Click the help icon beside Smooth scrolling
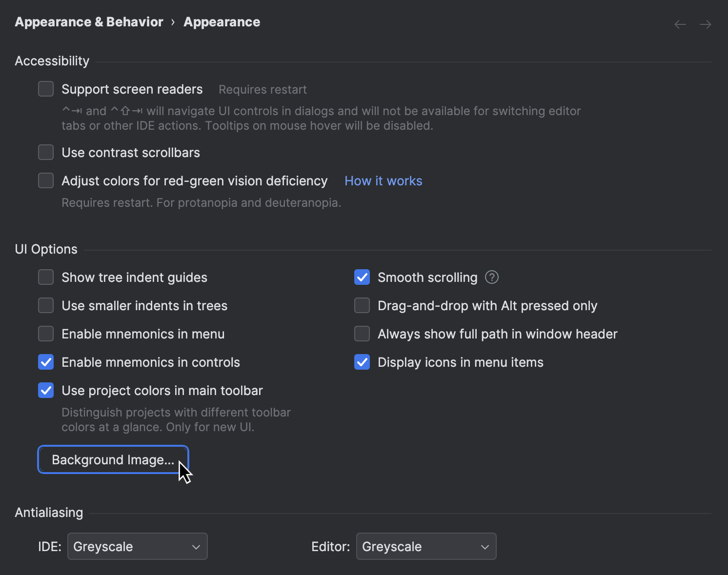 pyautogui.click(x=492, y=277)
